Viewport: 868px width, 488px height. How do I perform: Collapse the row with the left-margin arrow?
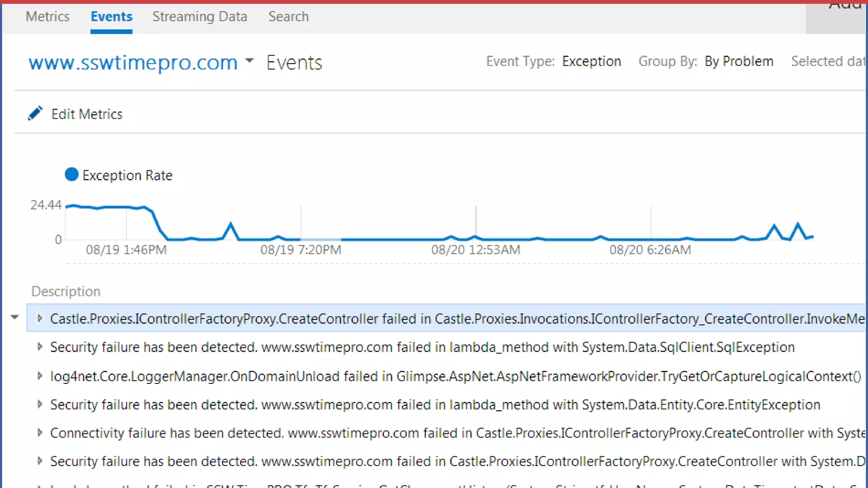15,317
